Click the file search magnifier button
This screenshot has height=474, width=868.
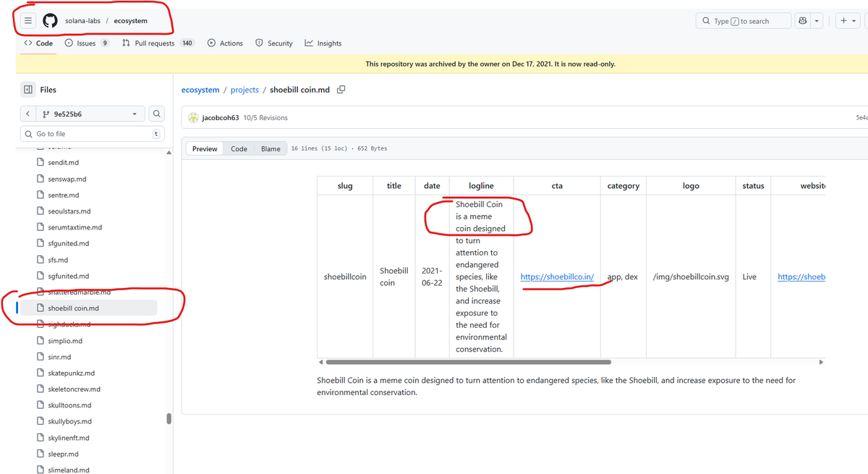click(157, 114)
